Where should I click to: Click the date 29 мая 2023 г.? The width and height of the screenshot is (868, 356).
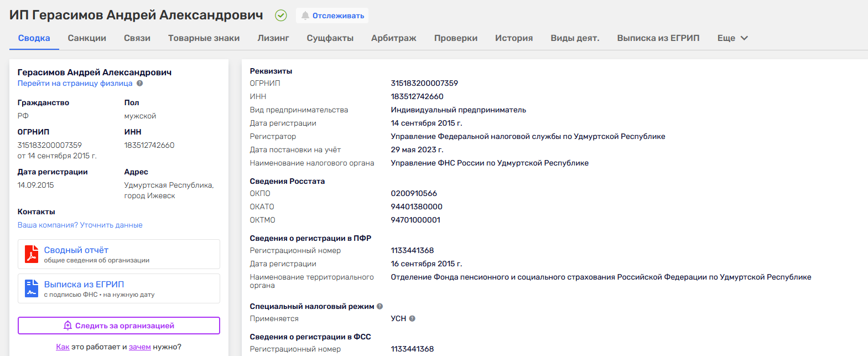tap(417, 150)
